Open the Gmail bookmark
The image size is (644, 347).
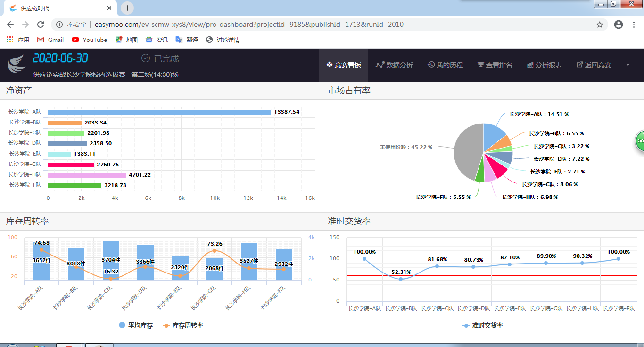[x=50, y=40]
